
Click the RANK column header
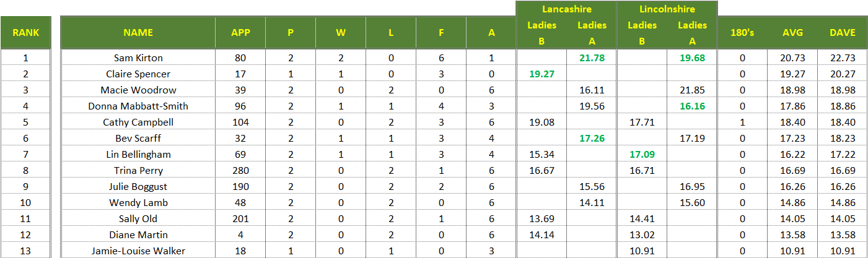[x=25, y=33]
